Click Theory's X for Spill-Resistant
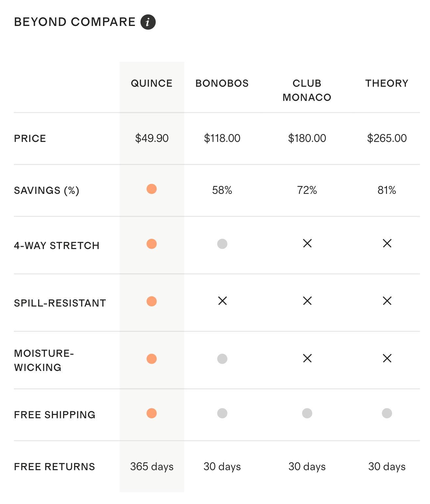 pyautogui.click(x=387, y=301)
